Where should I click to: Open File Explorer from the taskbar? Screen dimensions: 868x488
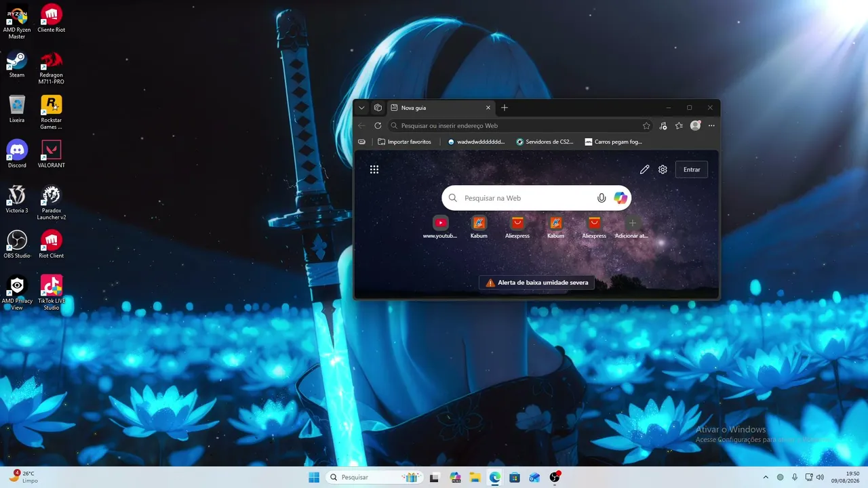475,477
